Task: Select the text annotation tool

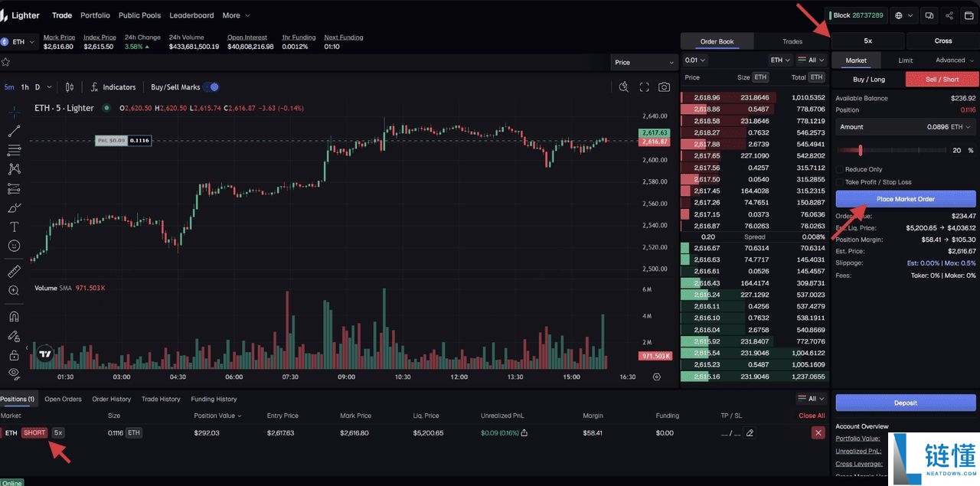Action: pos(14,227)
